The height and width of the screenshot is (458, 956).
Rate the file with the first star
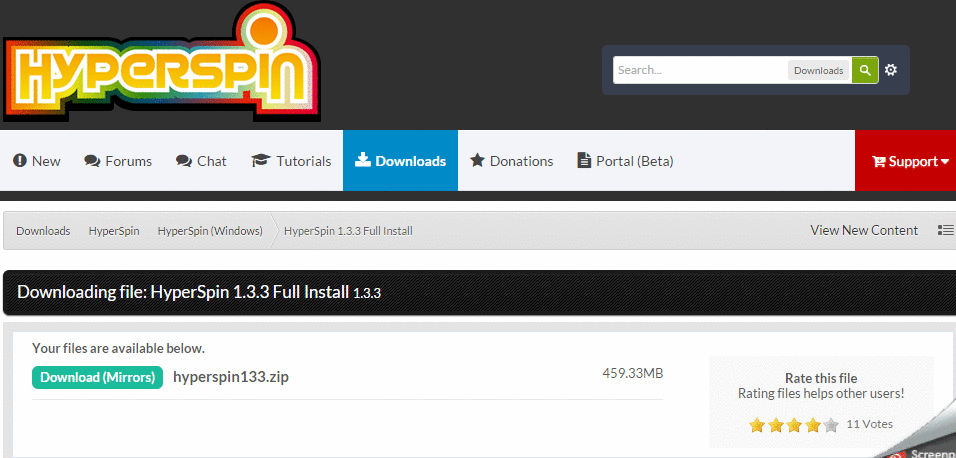click(x=757, y=425)
